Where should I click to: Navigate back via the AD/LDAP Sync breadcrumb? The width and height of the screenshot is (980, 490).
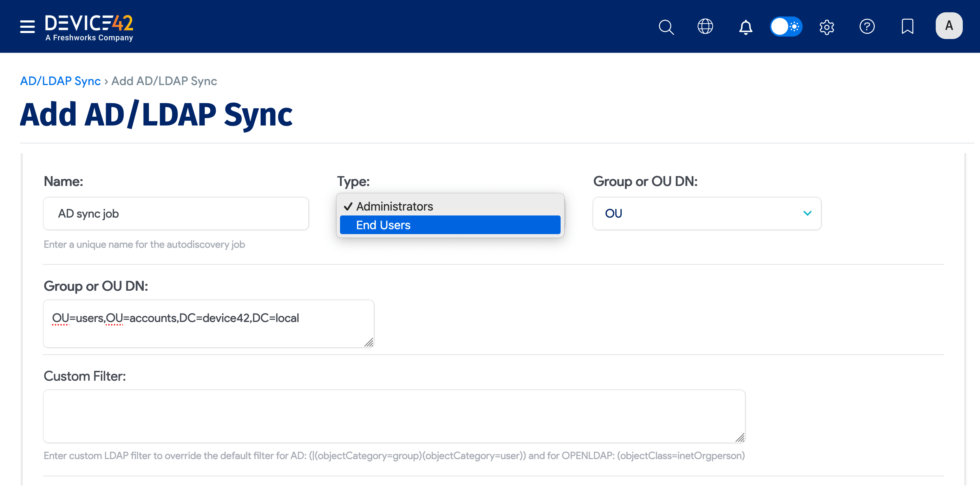coord(60,81)
